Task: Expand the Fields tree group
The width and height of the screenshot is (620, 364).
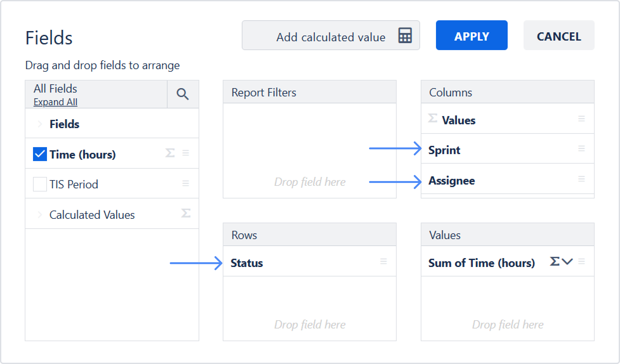Action: pyautogui.click(x=40, y=124)
